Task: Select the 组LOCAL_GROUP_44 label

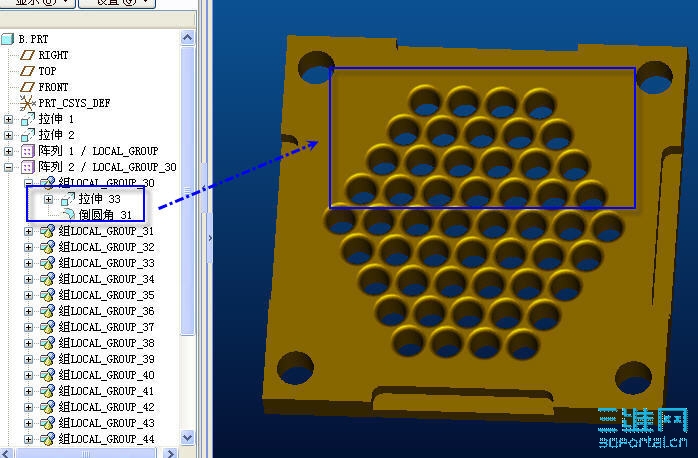Action: (x=106, y=439)
